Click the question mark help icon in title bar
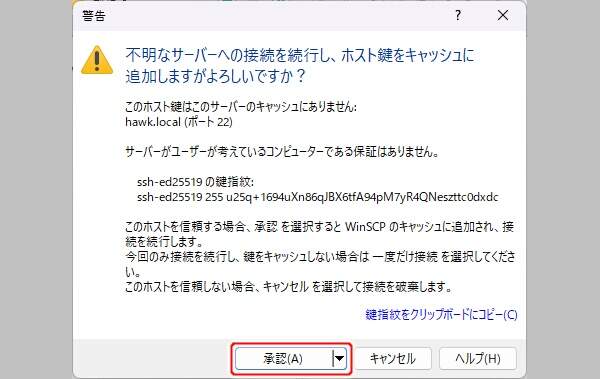 pyautogui.click(x=458, y=15)
